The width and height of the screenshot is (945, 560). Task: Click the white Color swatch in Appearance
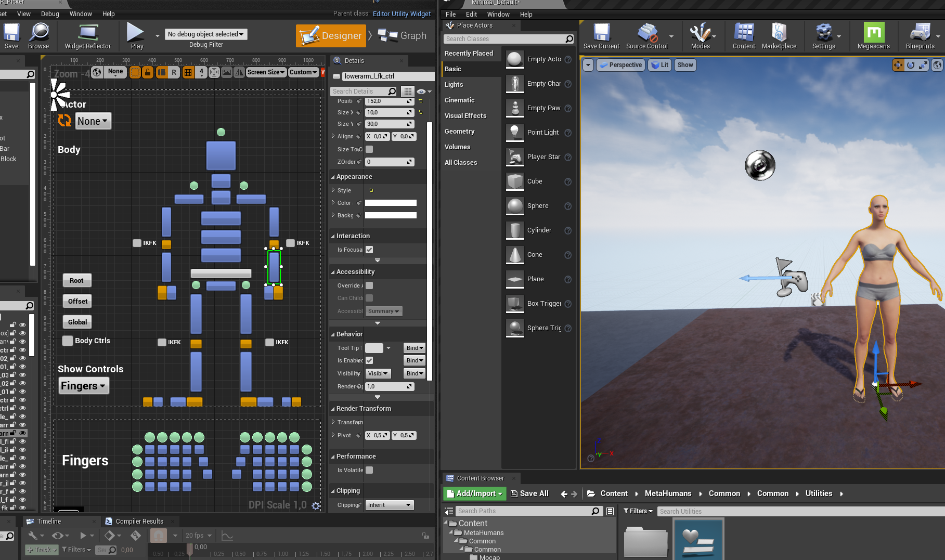click(x=391, y=203)
